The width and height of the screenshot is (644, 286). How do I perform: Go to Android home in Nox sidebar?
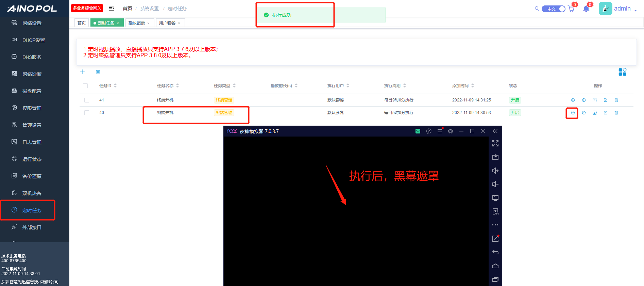click(495, 266)
